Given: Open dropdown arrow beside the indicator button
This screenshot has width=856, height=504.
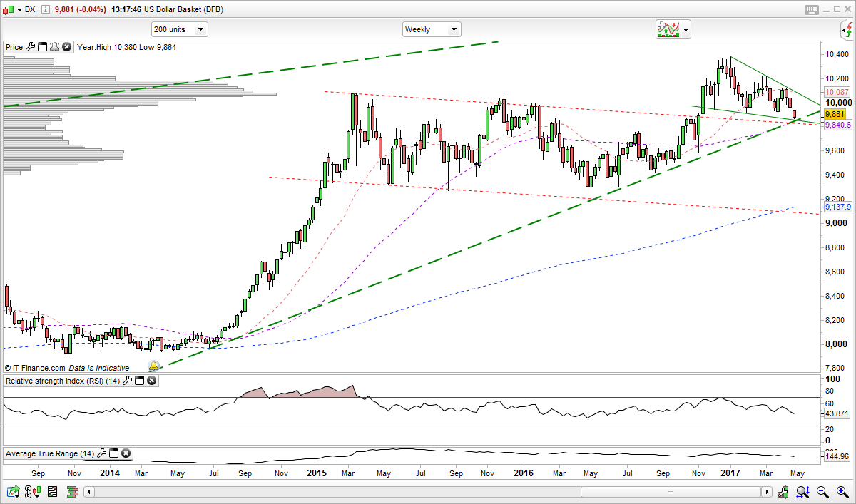Looking at the screenshot, I should pos(686,29).
